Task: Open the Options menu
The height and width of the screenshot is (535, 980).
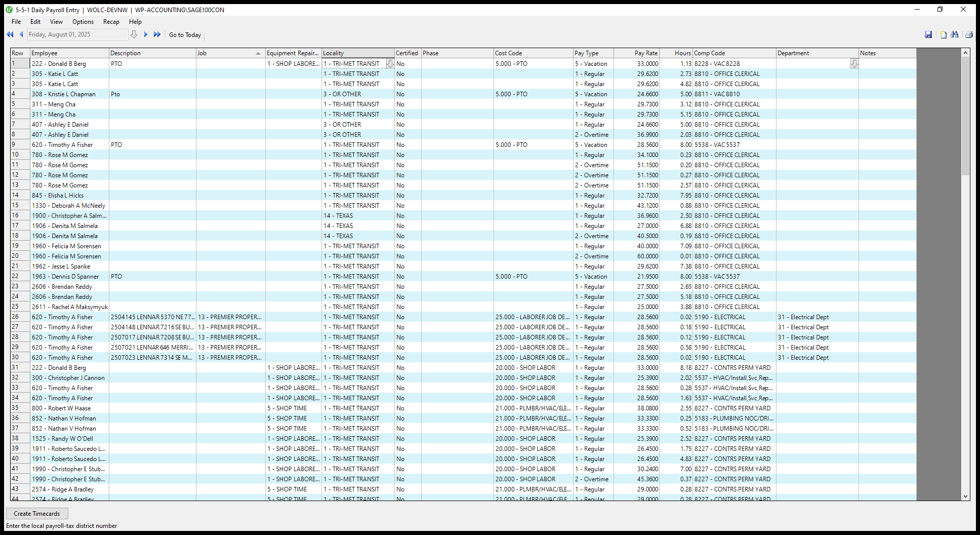Action: click(83, 22)
